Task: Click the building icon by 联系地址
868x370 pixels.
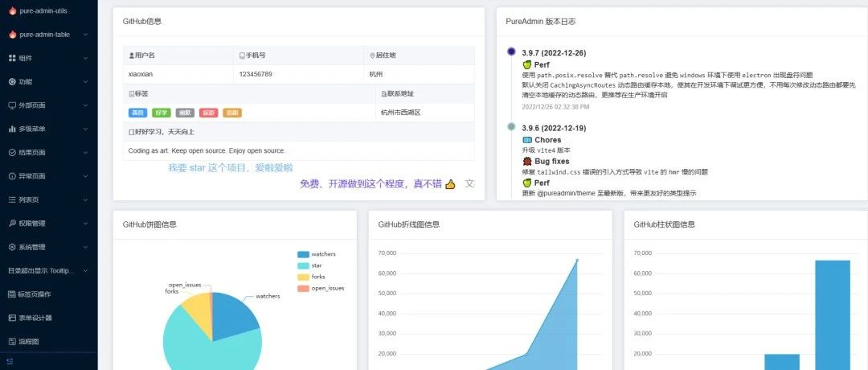Action: tap(383, 94)
